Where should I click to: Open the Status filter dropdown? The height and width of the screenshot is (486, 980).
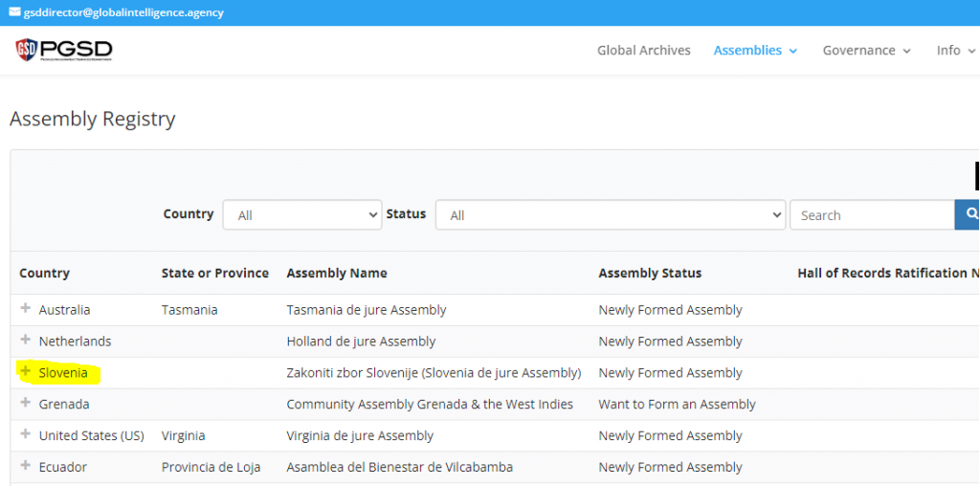click(610, 215)
